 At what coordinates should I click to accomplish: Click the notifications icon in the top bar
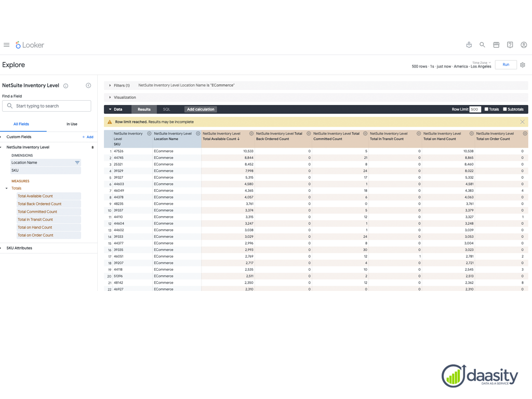tap(469, 45)
